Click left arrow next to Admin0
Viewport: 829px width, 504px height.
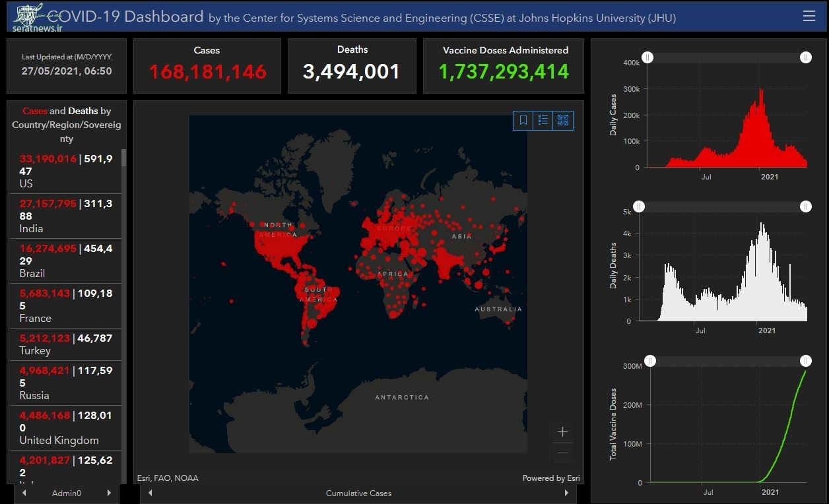[x=24, y=493]
